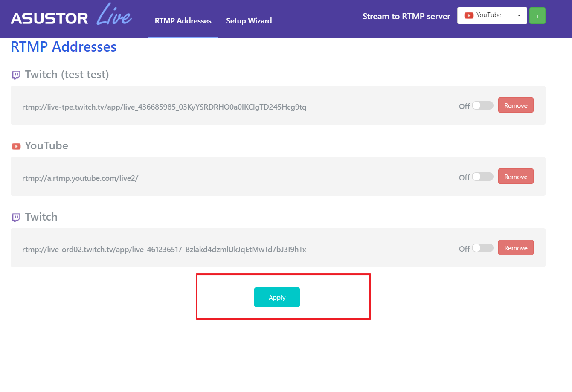Click the Off label in the live-tpe row

(x=464, y=106)
